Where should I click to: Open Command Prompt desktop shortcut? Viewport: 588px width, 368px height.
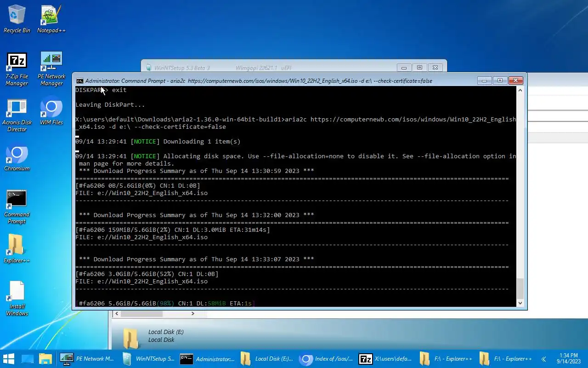[17, 207]
